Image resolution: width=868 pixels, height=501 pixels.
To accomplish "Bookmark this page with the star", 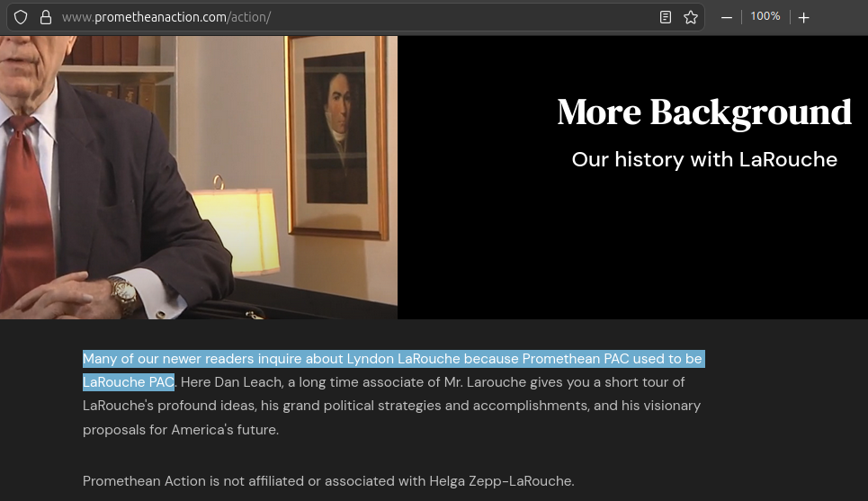I will (690, 17).
